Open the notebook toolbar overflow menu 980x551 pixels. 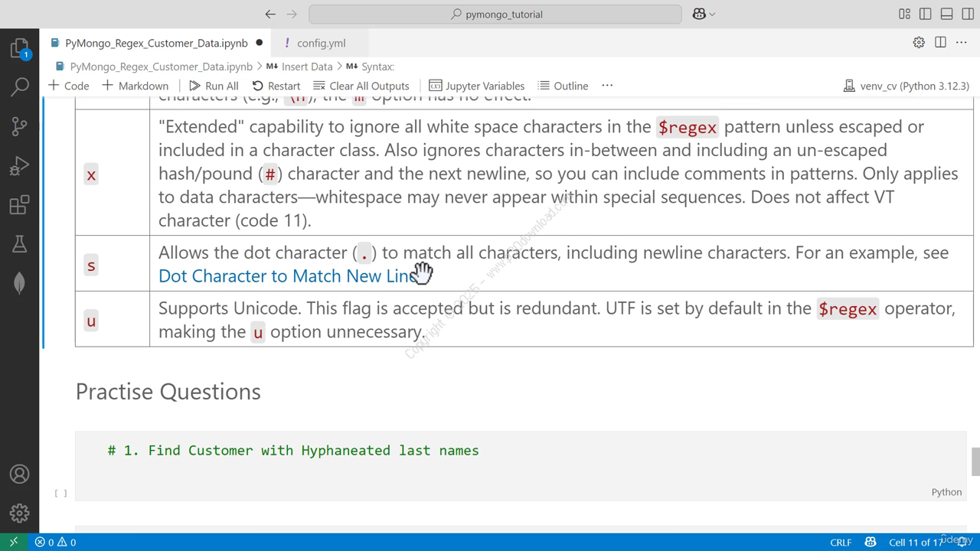click(x=607, y=86)
